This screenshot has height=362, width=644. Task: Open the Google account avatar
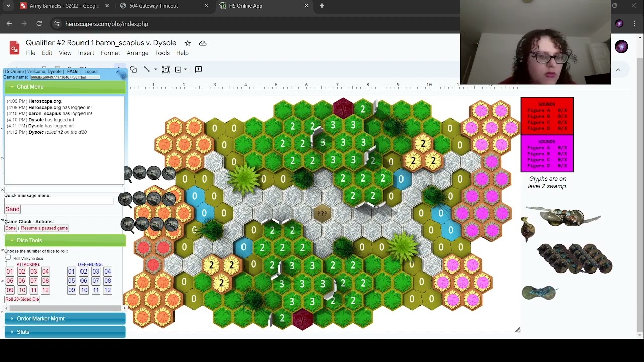(621, 47)
